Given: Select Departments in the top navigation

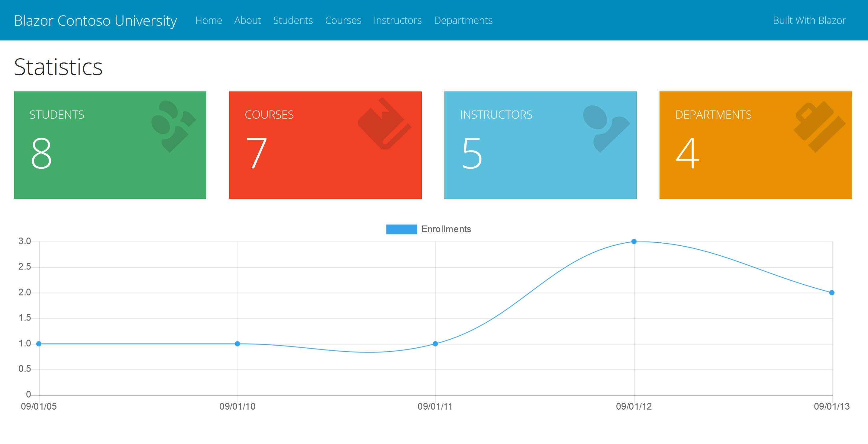Looking at the screenshot, I should pos(463,21).
